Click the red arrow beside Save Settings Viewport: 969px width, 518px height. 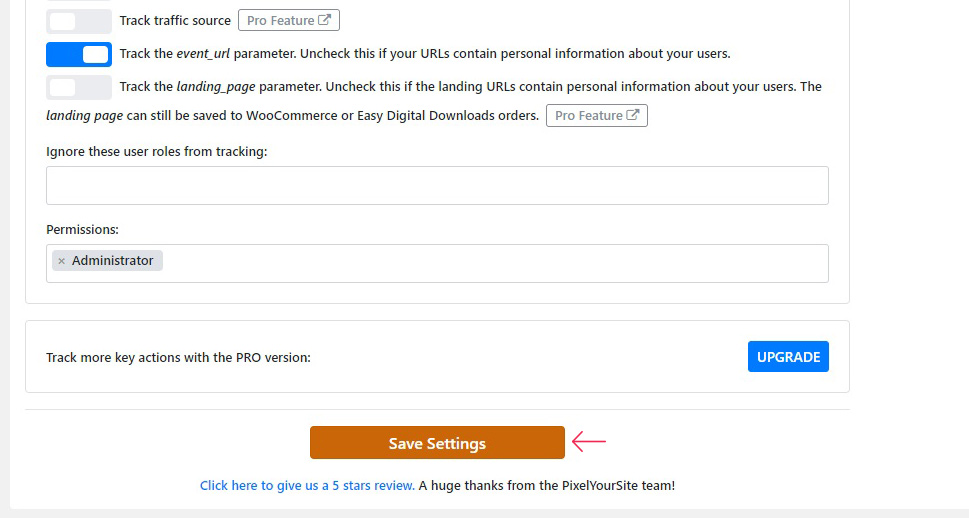pyautogui.click(x=588, y=441)
